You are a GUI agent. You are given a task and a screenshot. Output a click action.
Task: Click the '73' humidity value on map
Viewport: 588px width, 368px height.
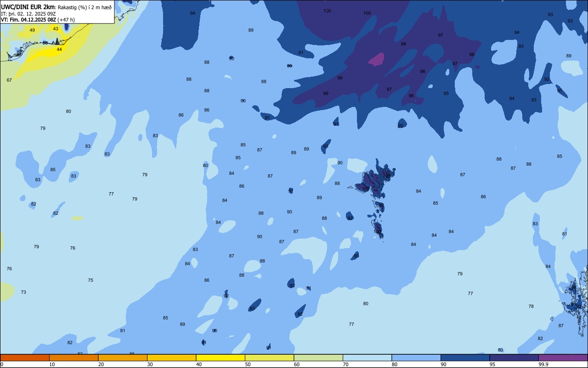[23, 292]
